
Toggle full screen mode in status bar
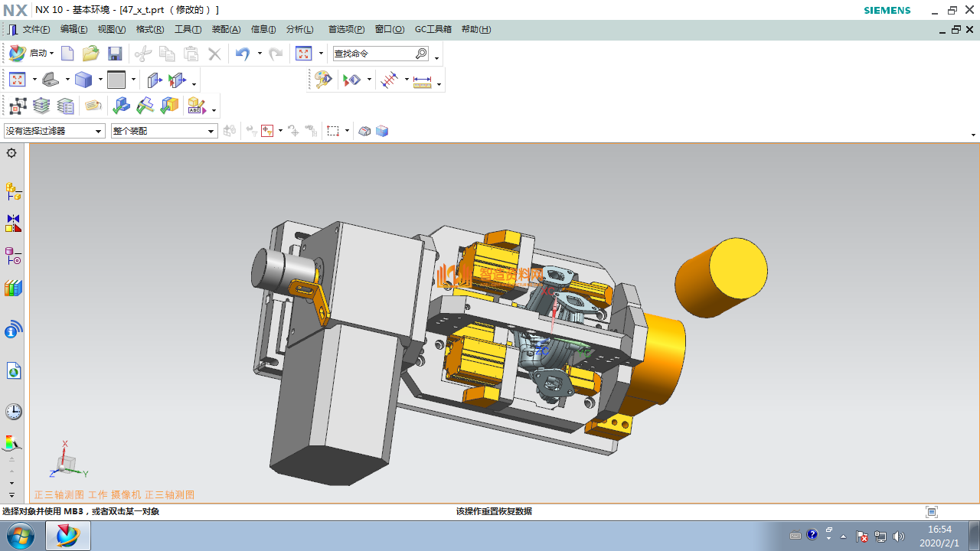[932, 511]
